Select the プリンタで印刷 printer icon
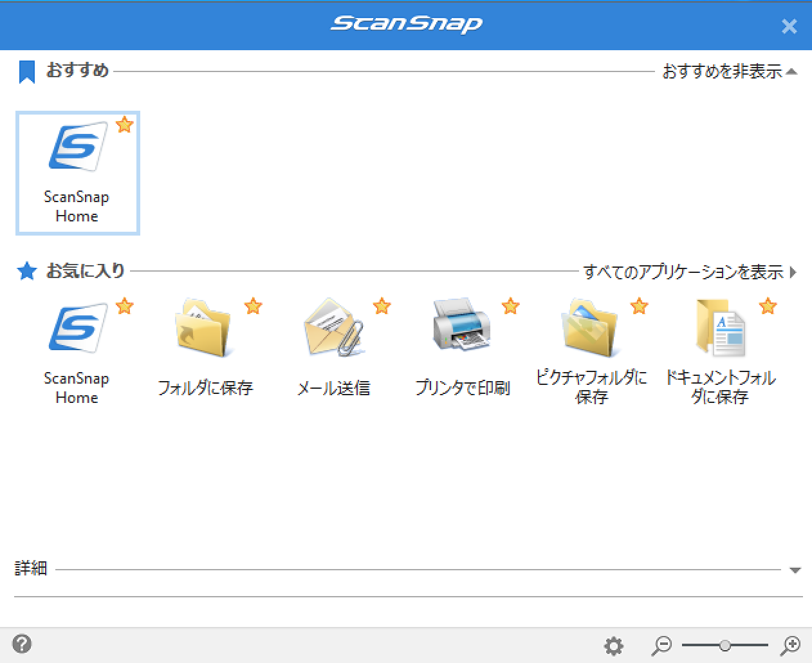The width and height of the screenshot is (812, 663). click(x=462, y=326)
